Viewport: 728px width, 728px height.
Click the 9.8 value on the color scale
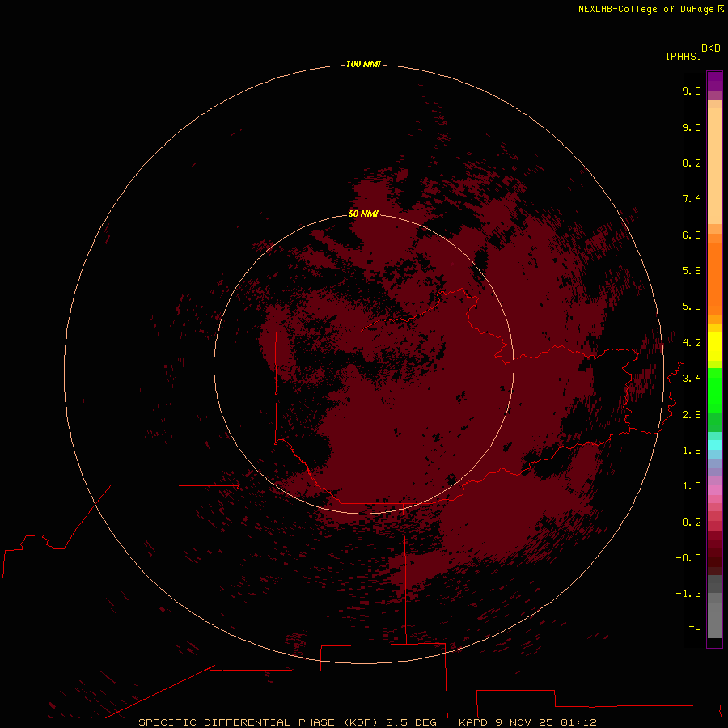tap(692, 91)
